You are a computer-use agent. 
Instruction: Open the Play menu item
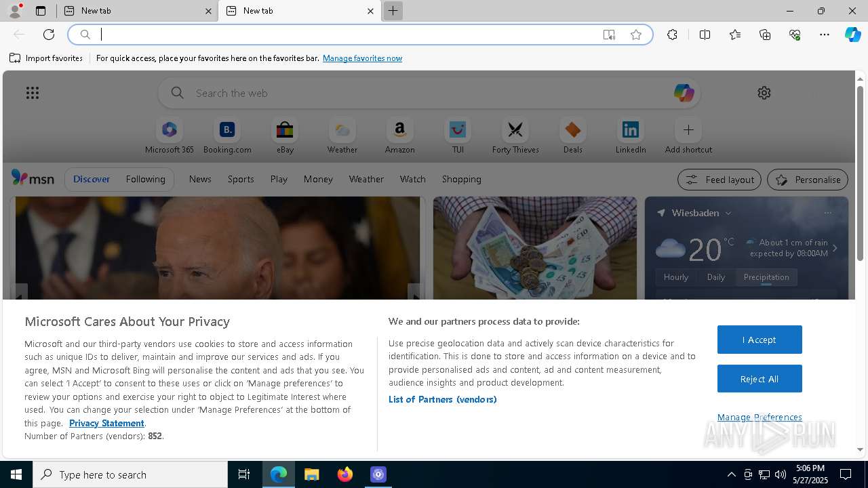(279, 179)
